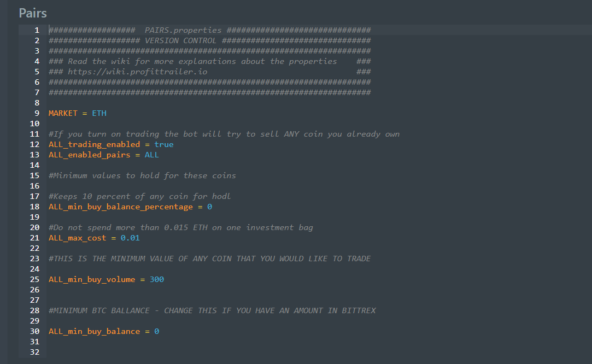Click the ETH value of MARKET
The image size is (592, 364).
[99, 113]
